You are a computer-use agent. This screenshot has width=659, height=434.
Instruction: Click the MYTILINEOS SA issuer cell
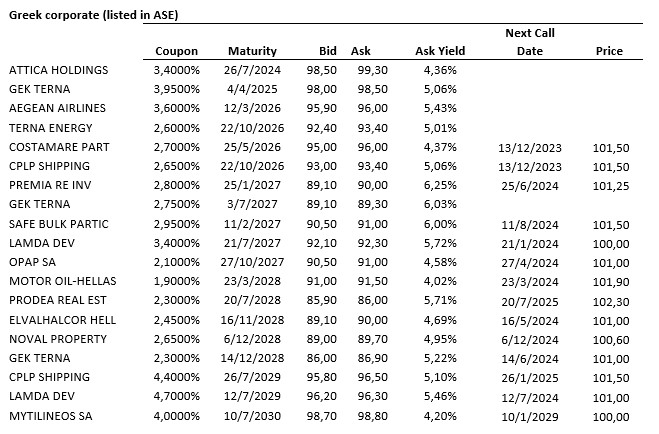tap(51, 416)
